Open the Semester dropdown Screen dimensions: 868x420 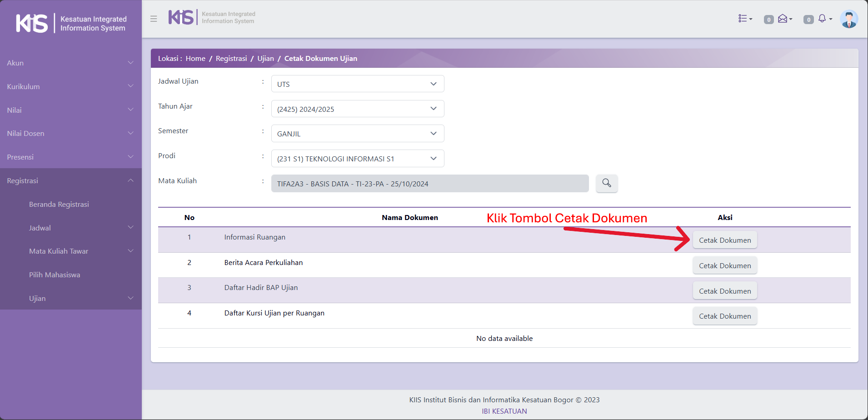pos(357,134)
